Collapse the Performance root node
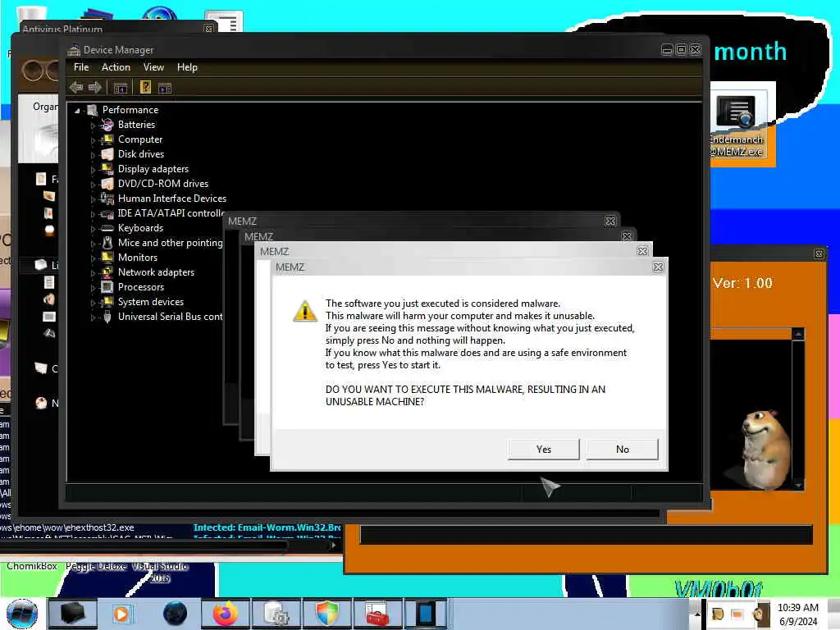This screenshot has height=630, width=840. (77, 111)
